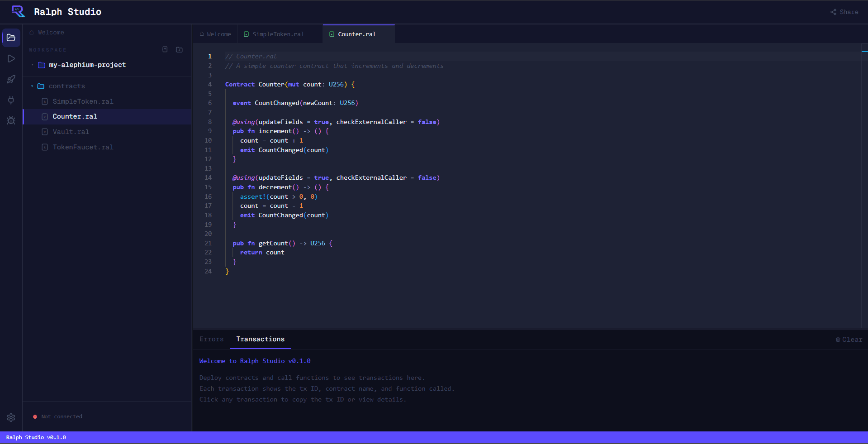The height and width of the screenshot is (445, 868).
Task: Open the wallet connection plug icon
Action: coord(11,100)
